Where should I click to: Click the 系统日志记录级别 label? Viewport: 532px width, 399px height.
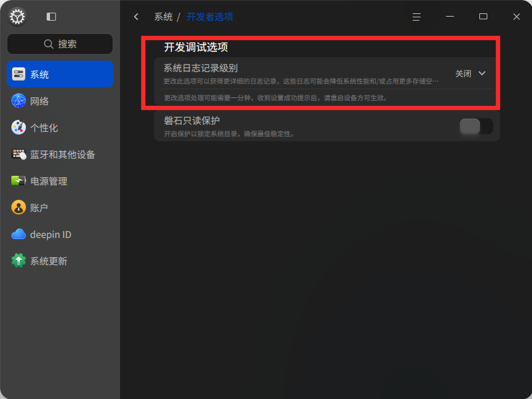click(201, 68)
